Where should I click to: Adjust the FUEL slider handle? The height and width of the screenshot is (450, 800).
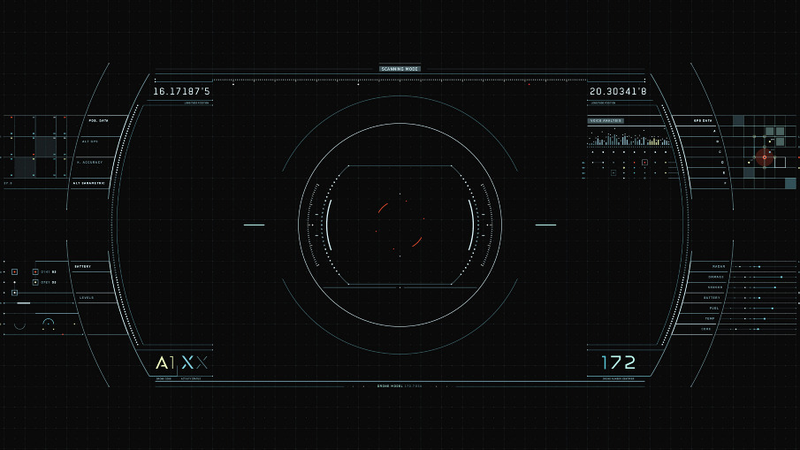tap(772, 308)
